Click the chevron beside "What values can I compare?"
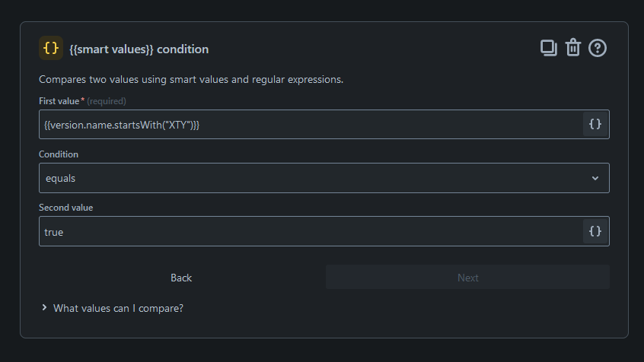This screenshot has height=362, width=644. click(44, 308)
